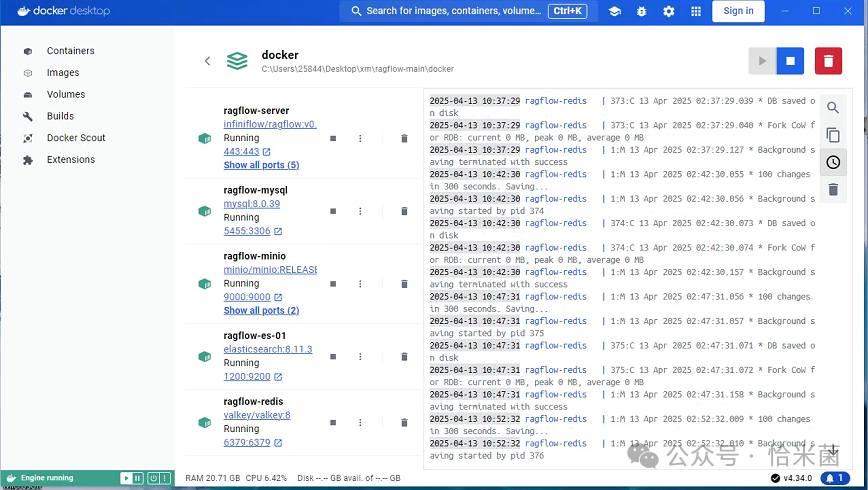Stop the ragflow-redis container
The image size is (868, 490).
point(333,422)
